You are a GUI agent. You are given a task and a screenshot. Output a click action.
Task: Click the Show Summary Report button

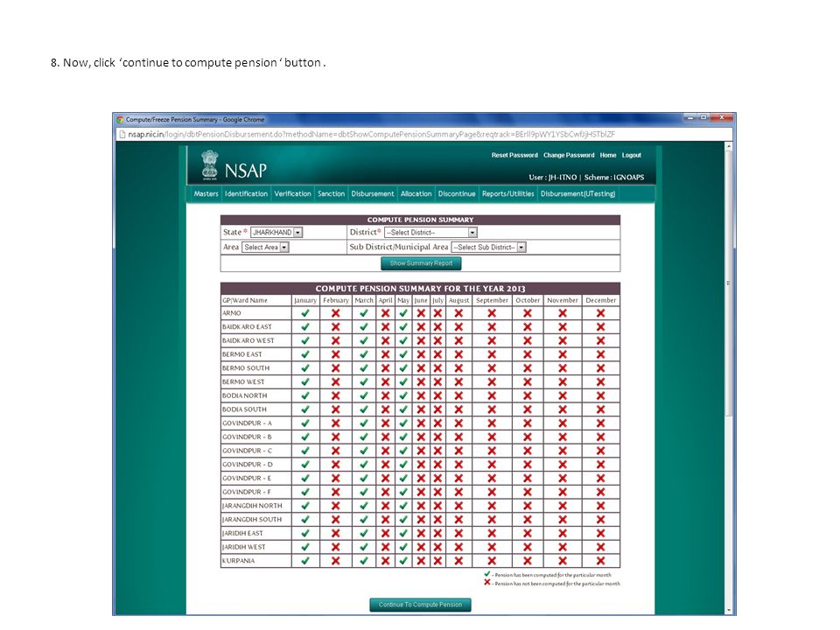pos(421,263)
